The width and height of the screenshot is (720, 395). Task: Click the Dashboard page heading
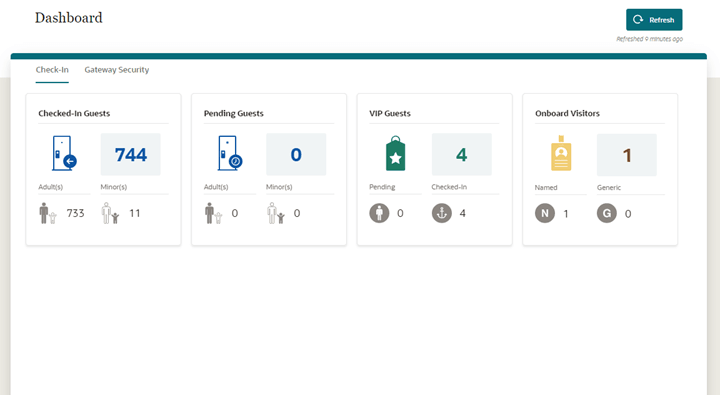point(69,17)
